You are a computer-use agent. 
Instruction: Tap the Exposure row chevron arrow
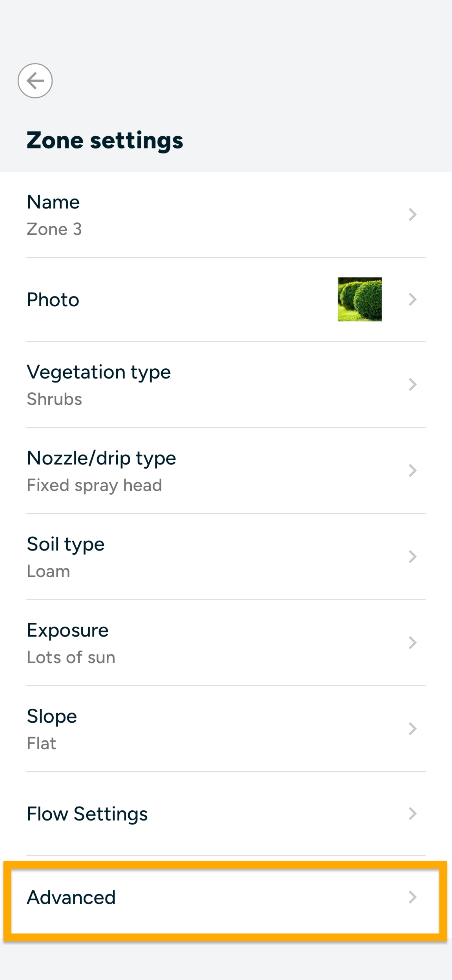(x=412, y=643)
